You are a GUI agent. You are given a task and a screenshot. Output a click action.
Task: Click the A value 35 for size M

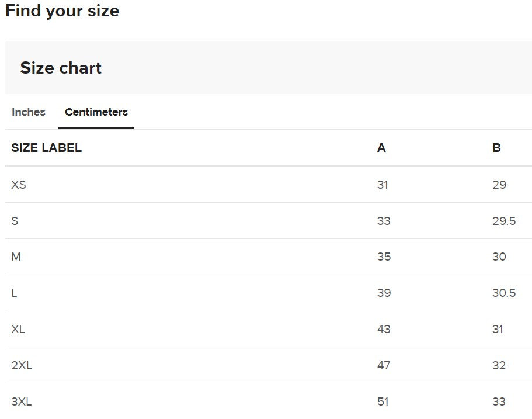pyautogui.click(x=384, y=257)
